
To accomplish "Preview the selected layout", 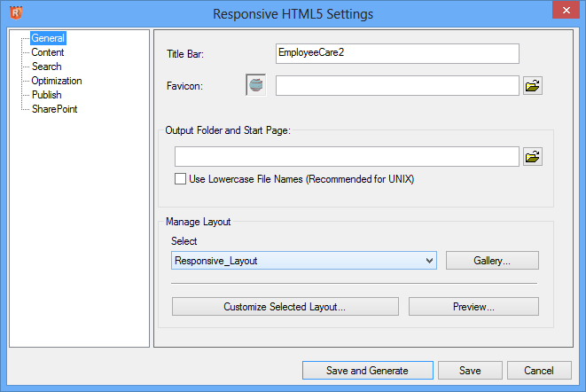I will 473,307.
